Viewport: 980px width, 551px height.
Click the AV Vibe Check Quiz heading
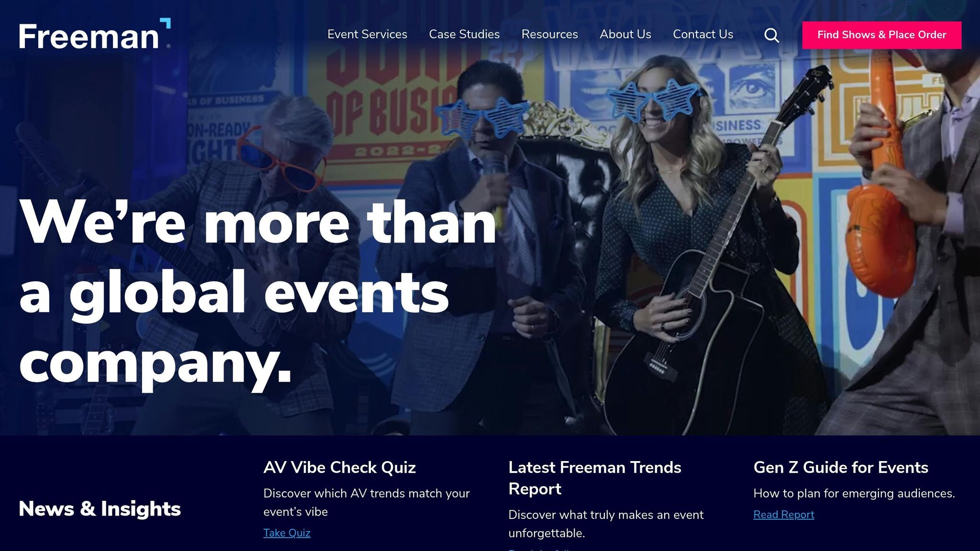(339, 467)
